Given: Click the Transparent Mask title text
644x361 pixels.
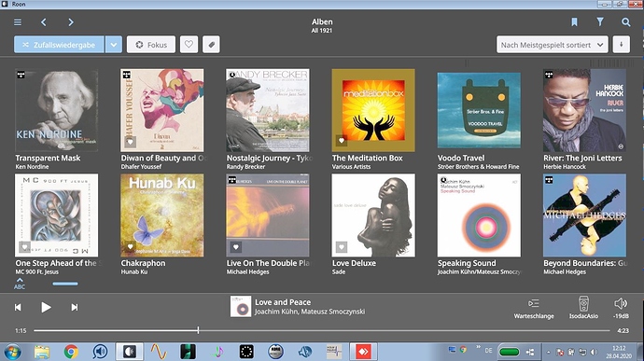Looking at the screenshot, I should coord(48,159).
